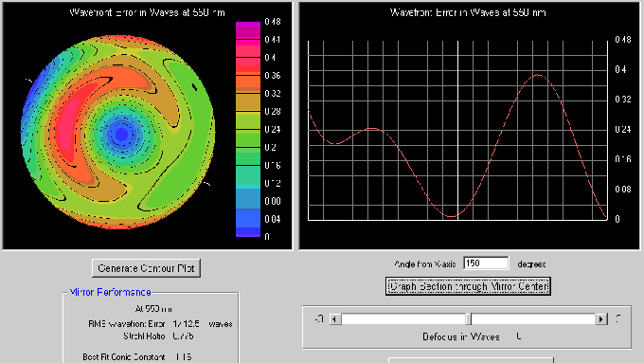Click the magenta 0.48 color legend swatch
Screen dimensions: 644x363
[248, 30]
